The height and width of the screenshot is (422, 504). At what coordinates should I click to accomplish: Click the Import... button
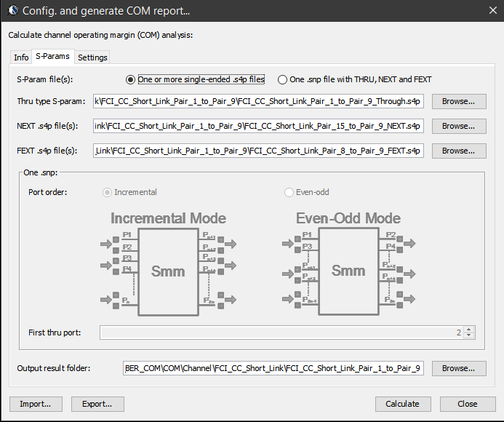(x=36, y=404)
